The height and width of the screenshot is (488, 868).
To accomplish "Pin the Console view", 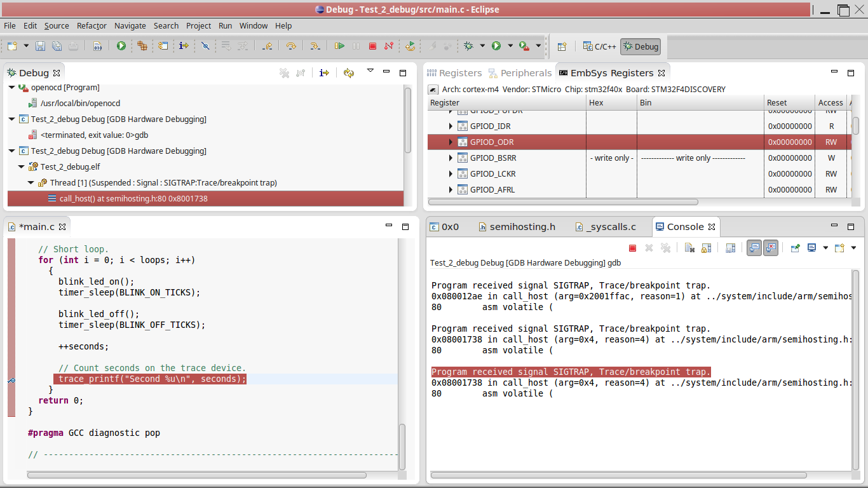I will [795, 248].
